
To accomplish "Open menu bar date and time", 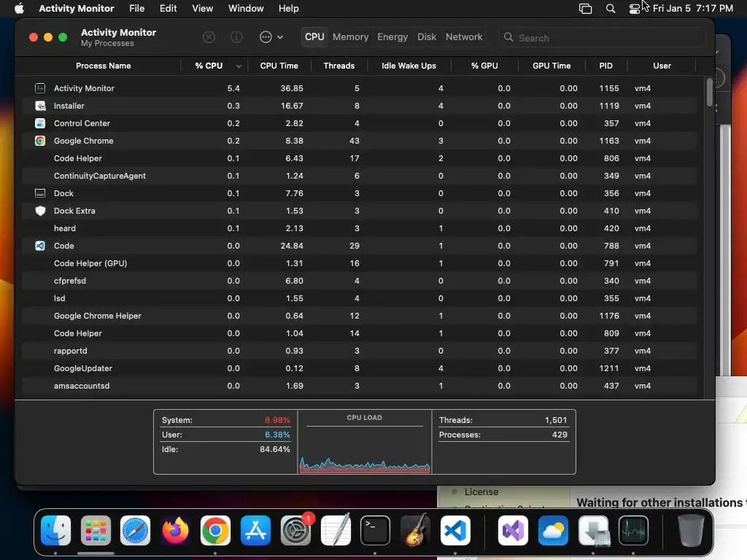I will point(693,9).
